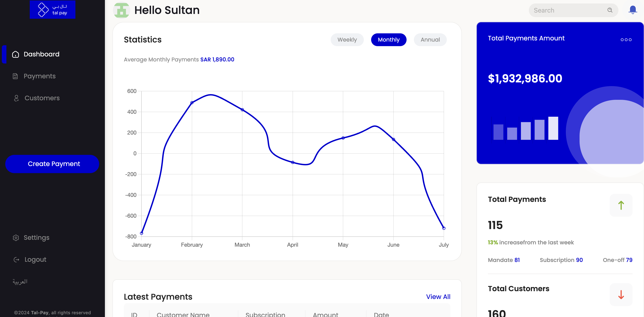Open three-dot menu on Total Payments Amount
The image size is (644, 317).
click(626, 40)
